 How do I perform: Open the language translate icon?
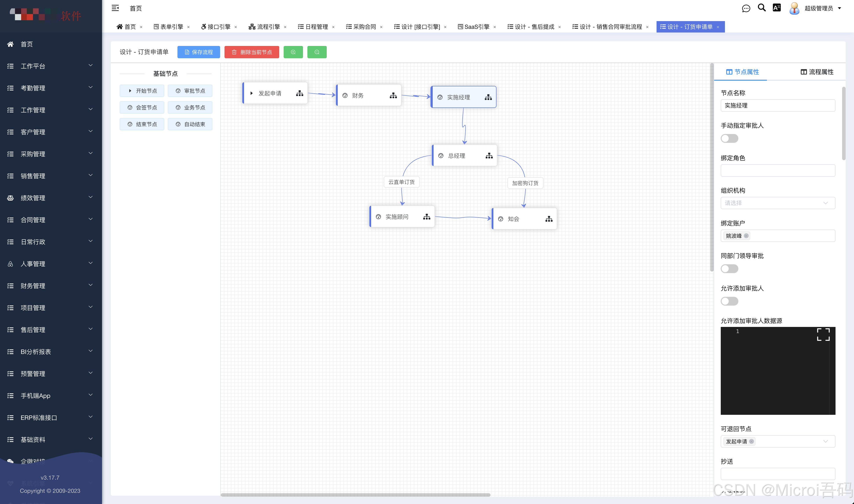tap(777, 8)
